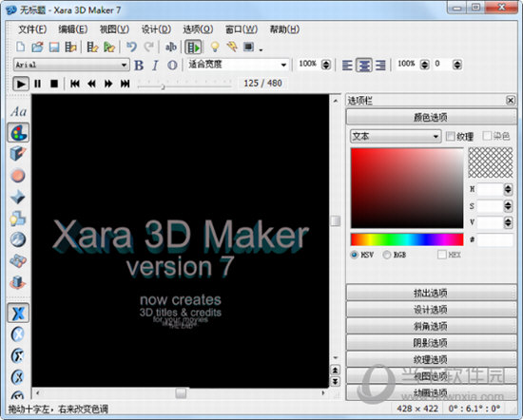
Task: Toggle Italic formatting I
Action: (155, 65)
